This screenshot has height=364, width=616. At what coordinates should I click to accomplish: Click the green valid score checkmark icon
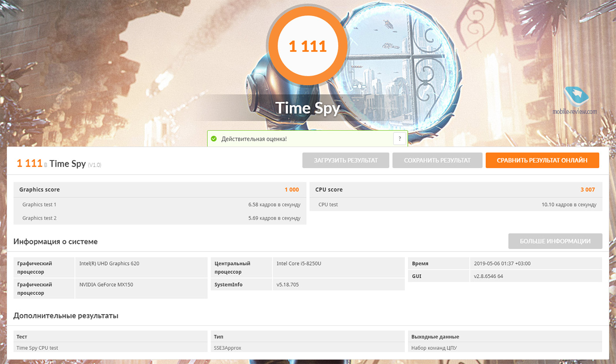coord(214,139)
